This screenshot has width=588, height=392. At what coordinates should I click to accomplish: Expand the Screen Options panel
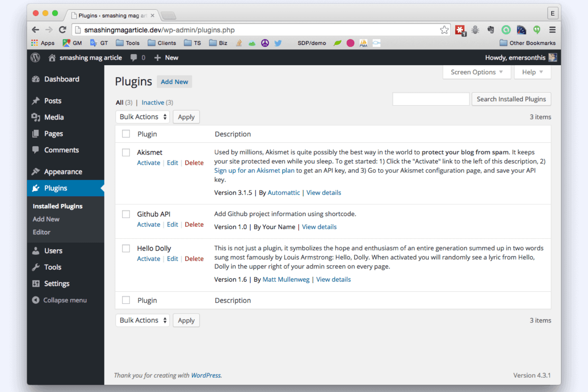tap(477, 72)
